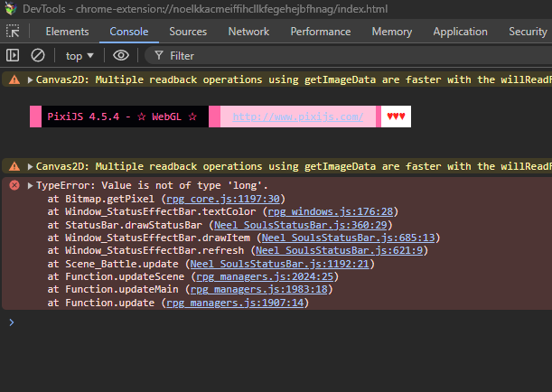Open live expression eye icon

pos(121,55)
